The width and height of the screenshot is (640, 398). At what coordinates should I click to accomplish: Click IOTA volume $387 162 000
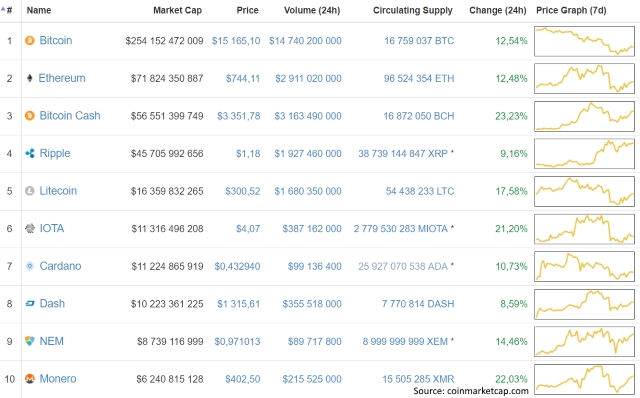tap(312, 229)
